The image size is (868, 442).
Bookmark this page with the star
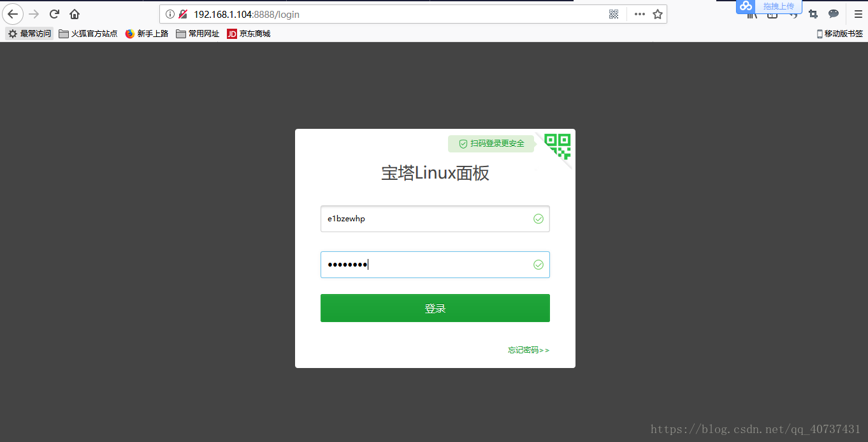coord(658,14)
